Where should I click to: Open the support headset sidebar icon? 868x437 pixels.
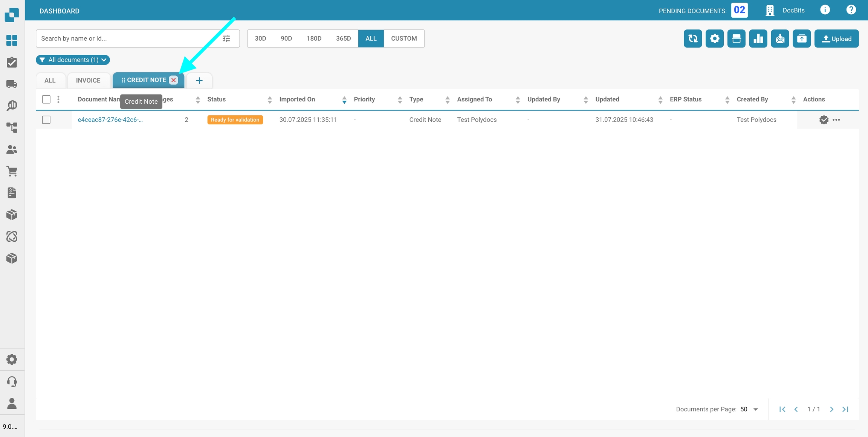pos(12,382)
